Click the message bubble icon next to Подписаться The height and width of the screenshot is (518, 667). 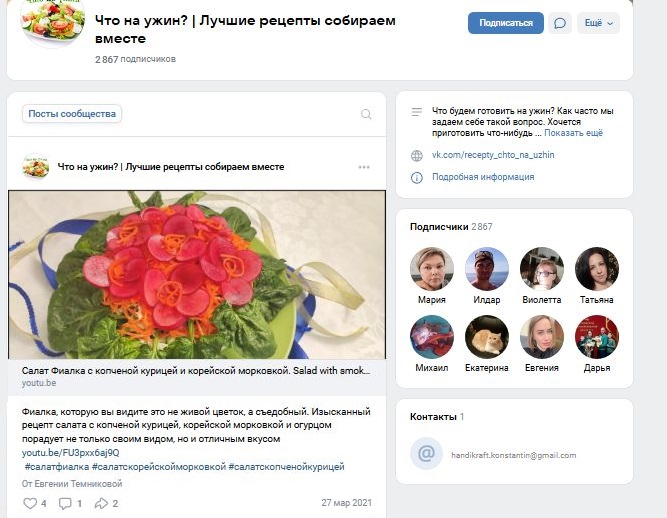pyautogui.click(x=560, y=23)
